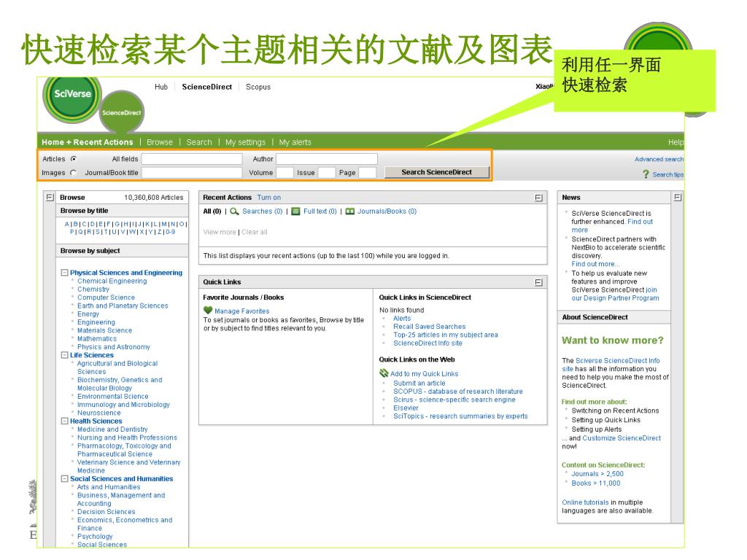Collapse Physical Sciences and Engineering tree

pyautogui.click(x=64, y=273)
